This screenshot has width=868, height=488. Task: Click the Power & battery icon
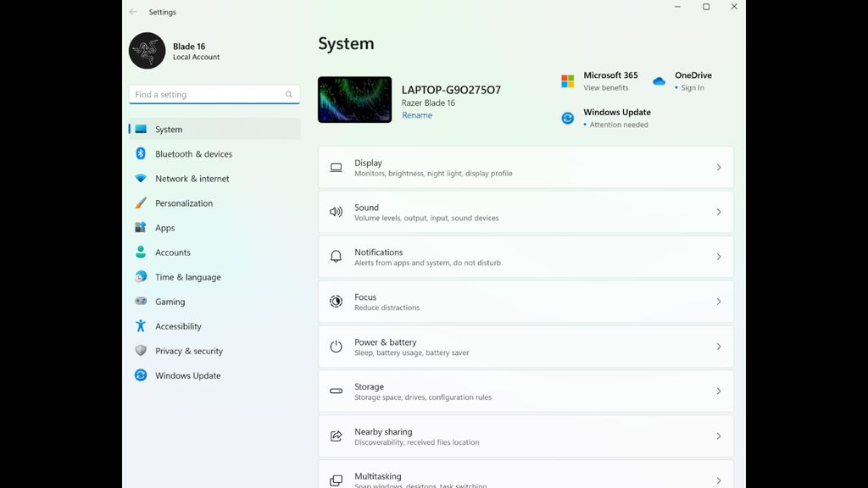[337, 346]
